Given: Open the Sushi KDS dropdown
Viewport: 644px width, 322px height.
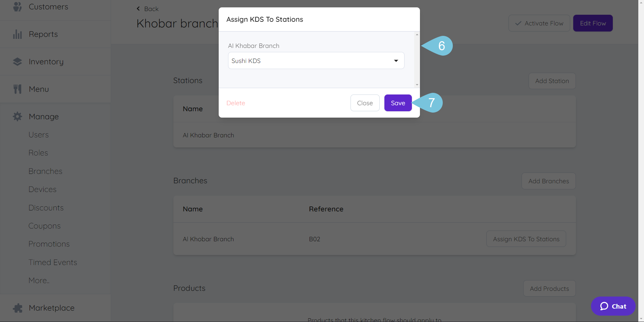Looking at the screenshot, I should pyautogui.click(x=316, y=61).
